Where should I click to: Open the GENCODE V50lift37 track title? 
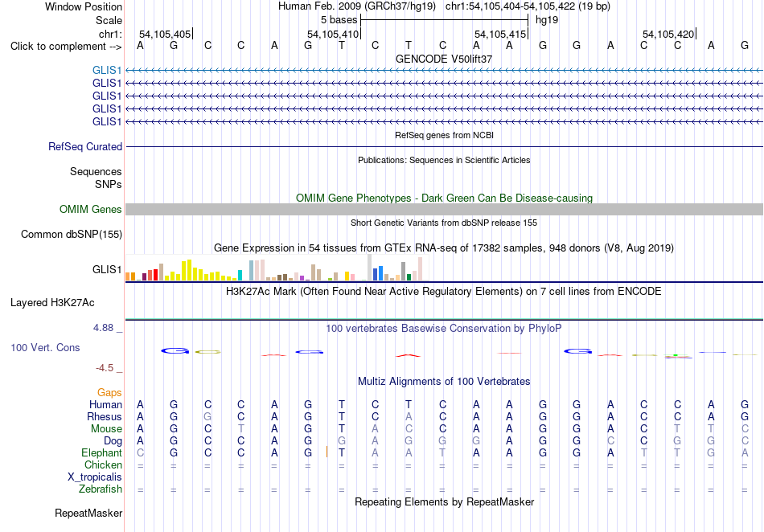444,59
